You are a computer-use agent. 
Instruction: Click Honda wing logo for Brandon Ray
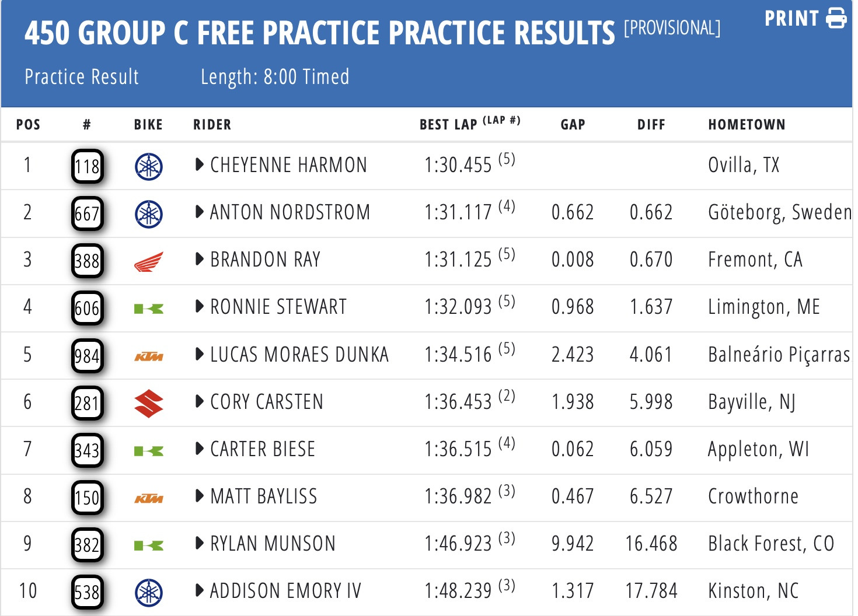point(148,262)
